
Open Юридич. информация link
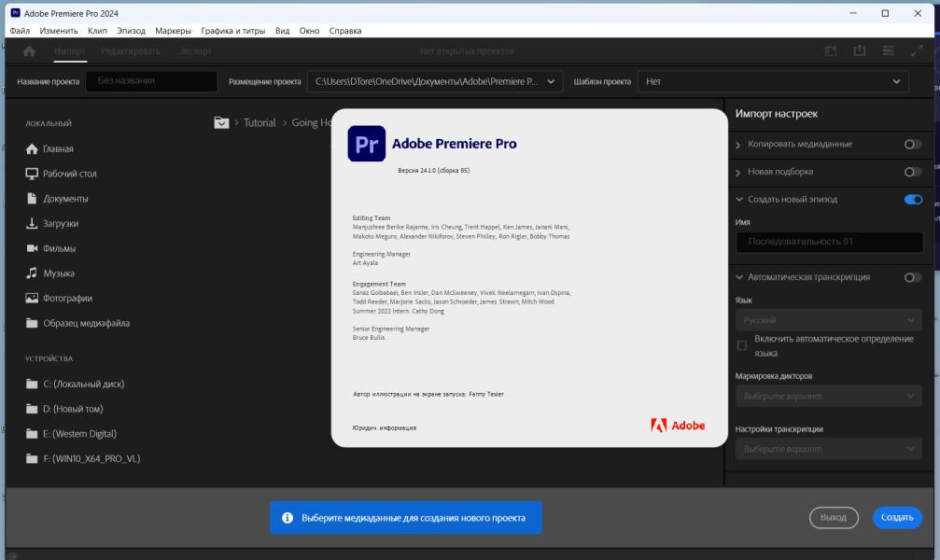point(385,428)
